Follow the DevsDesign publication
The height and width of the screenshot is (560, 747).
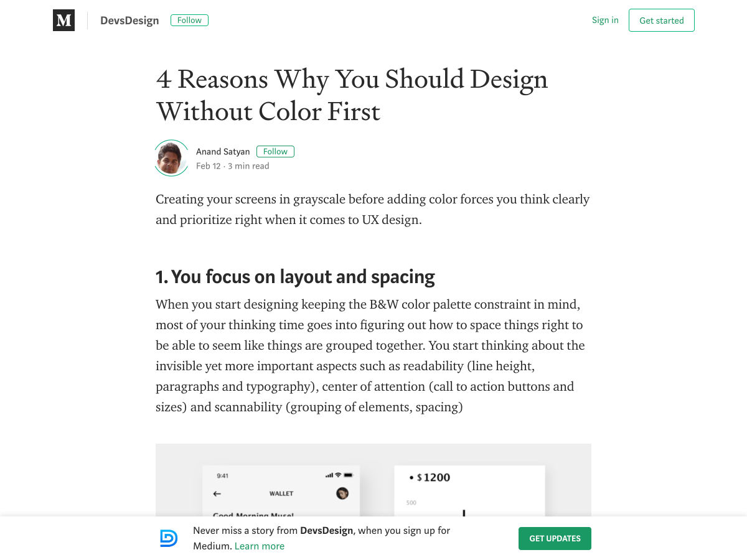point(189,21)
